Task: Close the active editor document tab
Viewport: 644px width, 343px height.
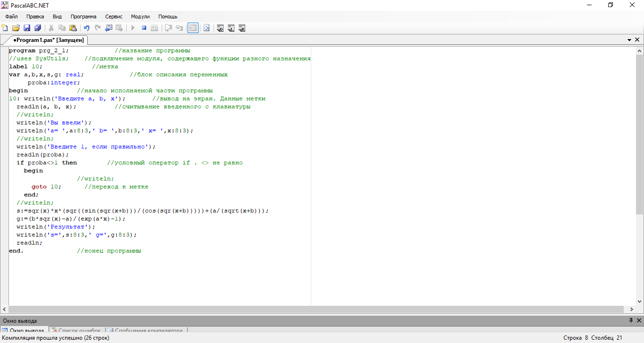Action: point(637,41)
